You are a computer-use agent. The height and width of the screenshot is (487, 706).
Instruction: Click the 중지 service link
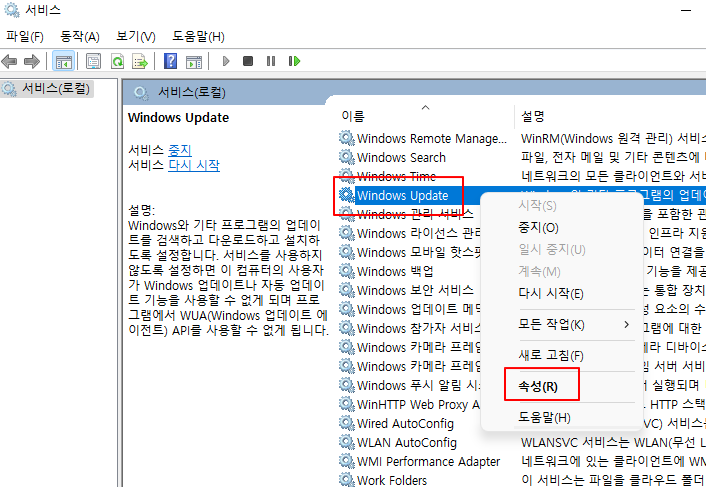pos(180,150)
